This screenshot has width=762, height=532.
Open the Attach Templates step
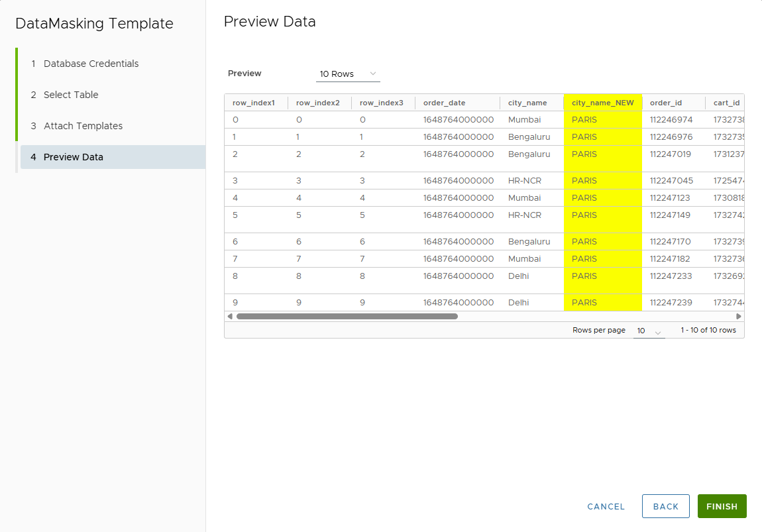pyautogui.click(x=83, y=126)
